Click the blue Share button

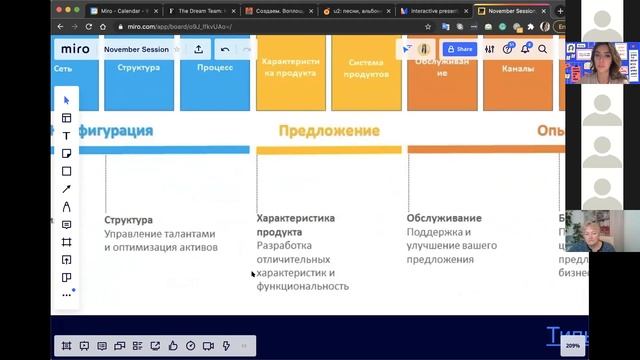tap(460, 49)
